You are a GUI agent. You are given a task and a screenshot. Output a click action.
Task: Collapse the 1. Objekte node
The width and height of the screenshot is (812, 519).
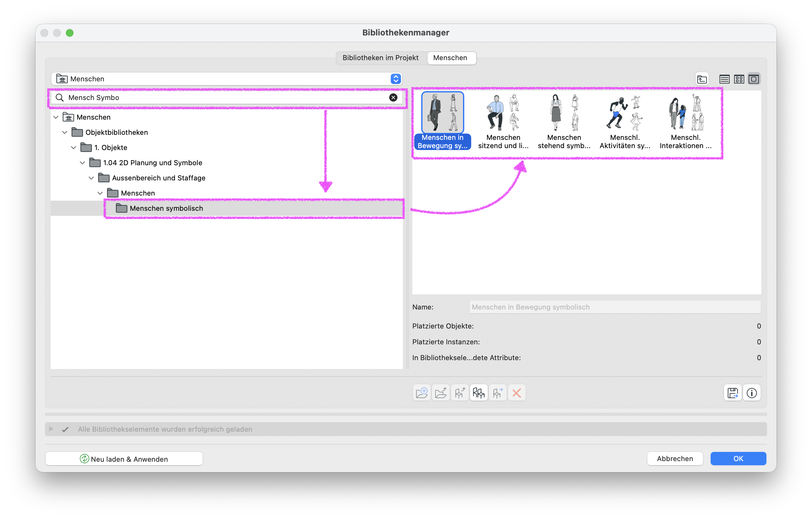click(x=73, y=147)
